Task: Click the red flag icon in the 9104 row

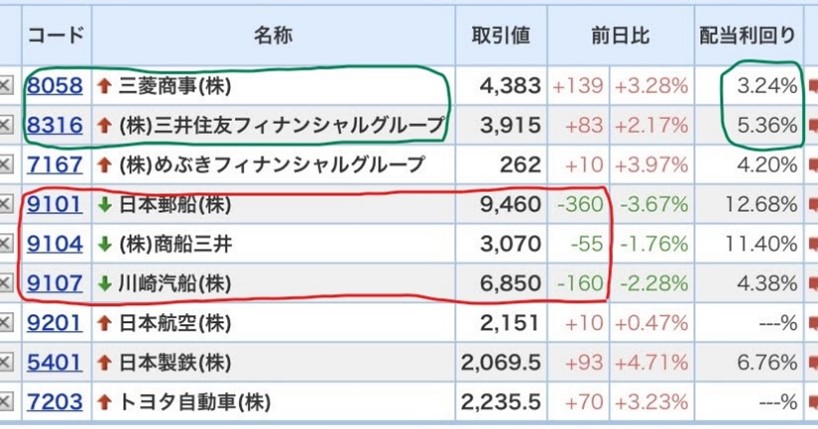Action: point(811,245)
